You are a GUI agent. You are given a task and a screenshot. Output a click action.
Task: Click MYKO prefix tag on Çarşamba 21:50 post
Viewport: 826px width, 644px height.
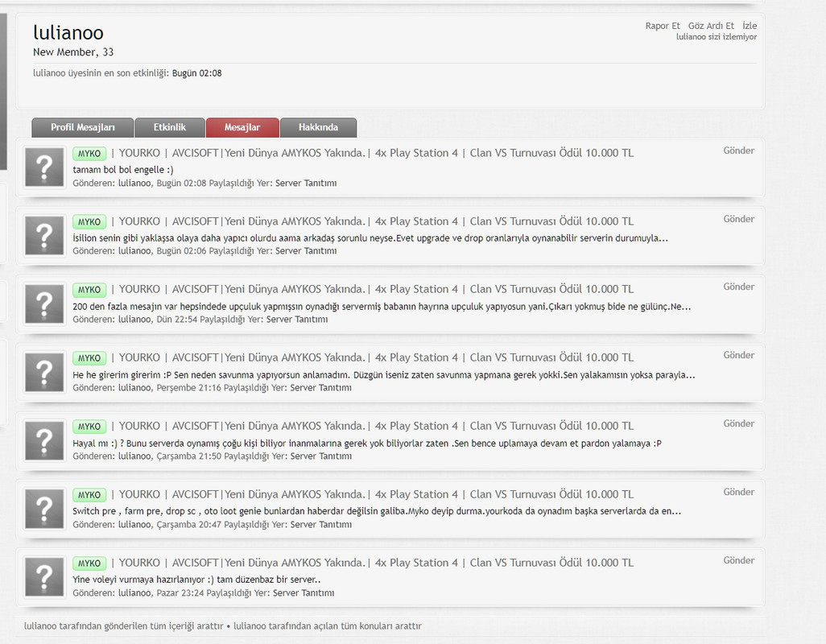pyautogui.click(x=89, y=427)
